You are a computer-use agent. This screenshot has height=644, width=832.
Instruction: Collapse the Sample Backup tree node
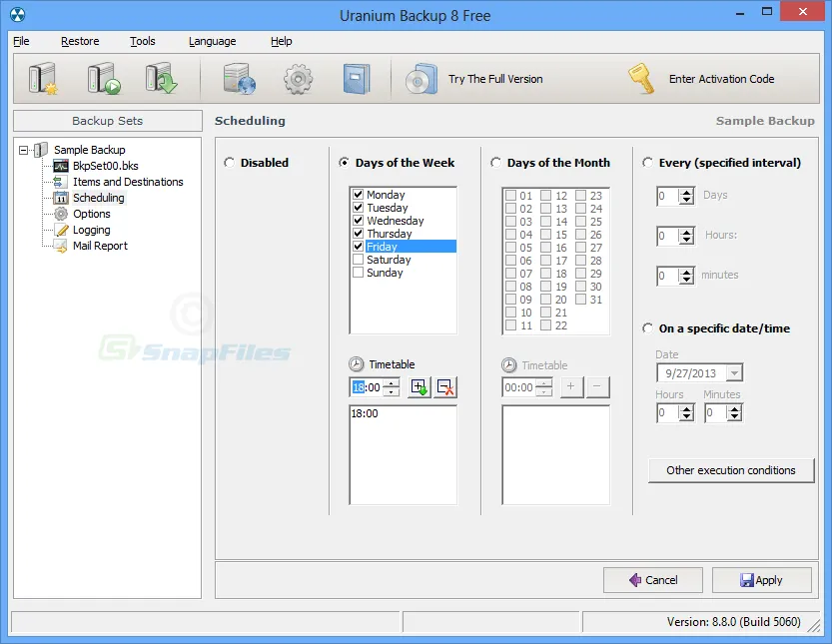[23, 150]
